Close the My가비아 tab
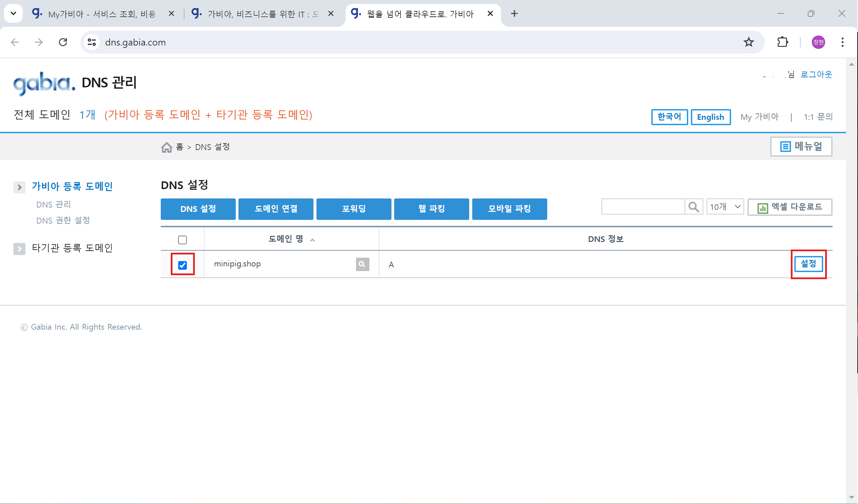The height and width of the screenshot is (504, 858). (171, 14)
